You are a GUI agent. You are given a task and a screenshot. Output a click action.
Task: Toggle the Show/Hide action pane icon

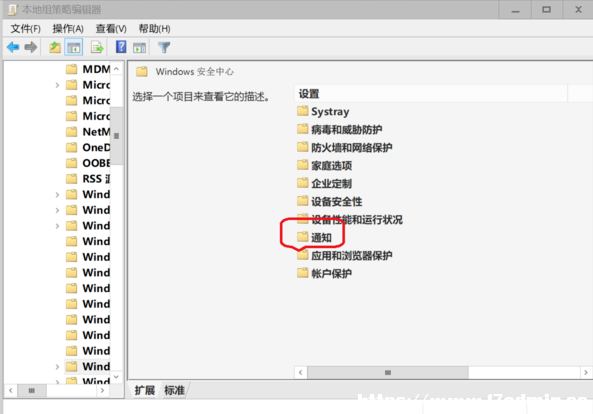tap(140, 48)
